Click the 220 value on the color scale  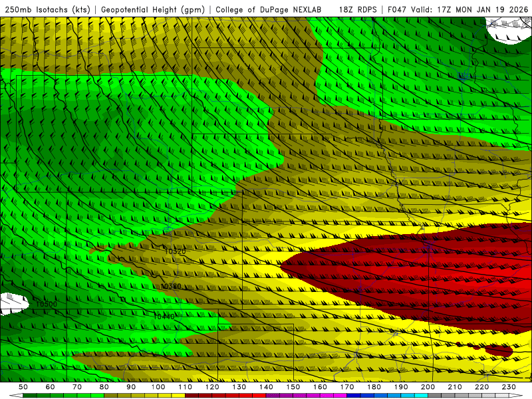click(482, 387)
